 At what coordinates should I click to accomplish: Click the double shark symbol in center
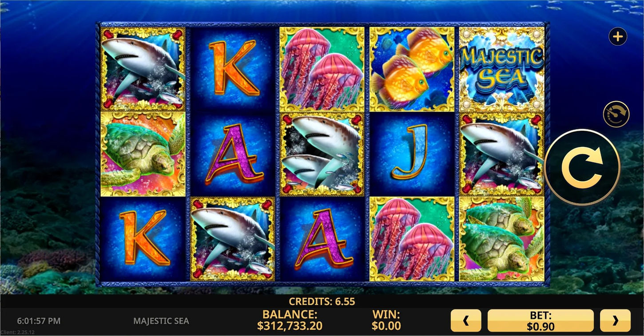(x=322, y=154)
